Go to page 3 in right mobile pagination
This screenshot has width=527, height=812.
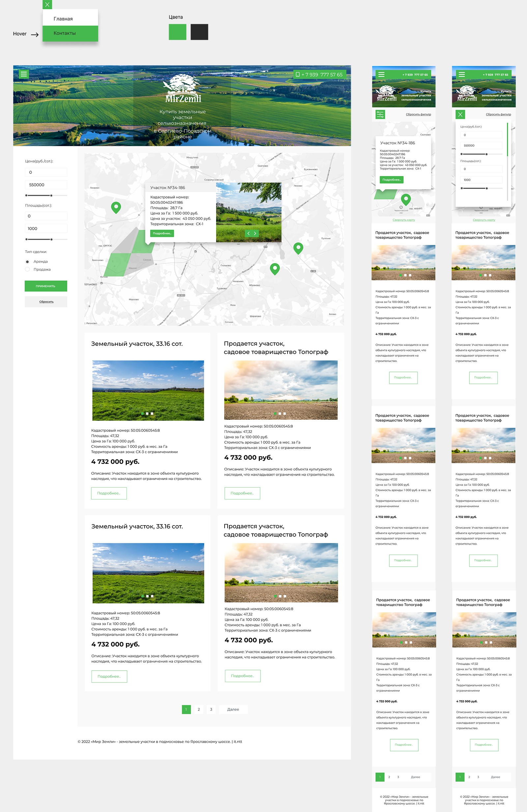coord(478,777)
